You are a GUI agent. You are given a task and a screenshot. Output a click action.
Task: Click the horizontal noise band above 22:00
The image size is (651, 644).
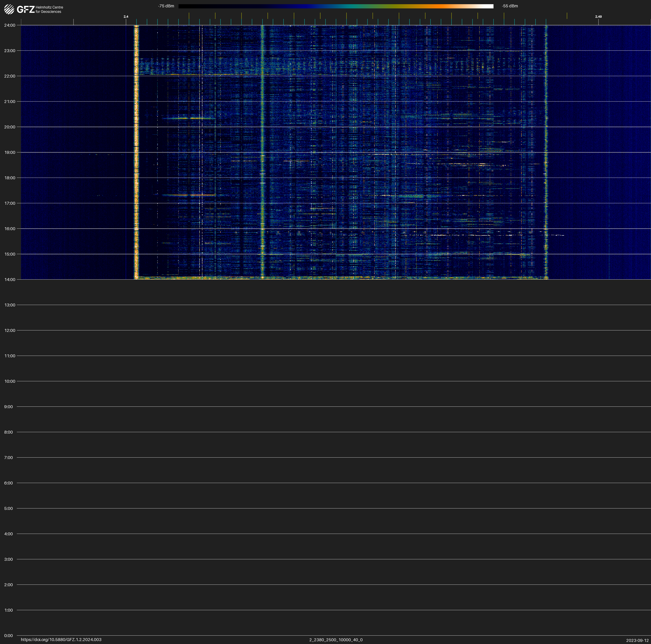(x=337, y=66)
